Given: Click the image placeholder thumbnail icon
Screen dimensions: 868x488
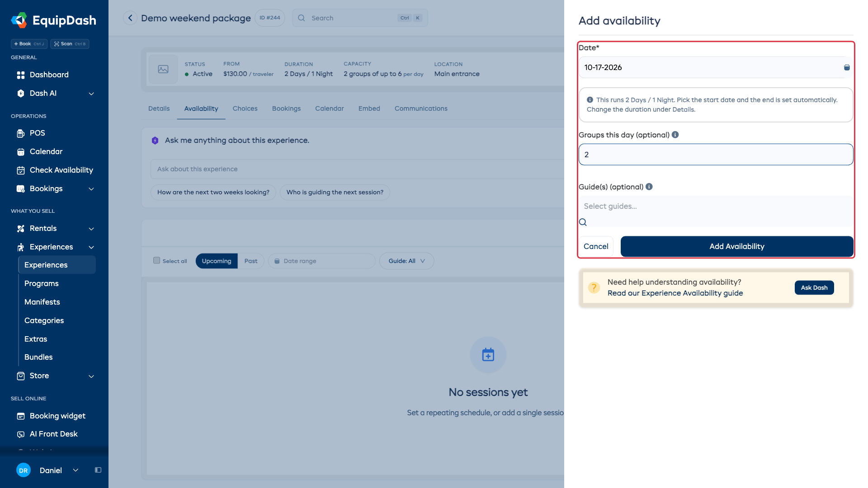Looking at the screenshot, I should coord(163,69).
